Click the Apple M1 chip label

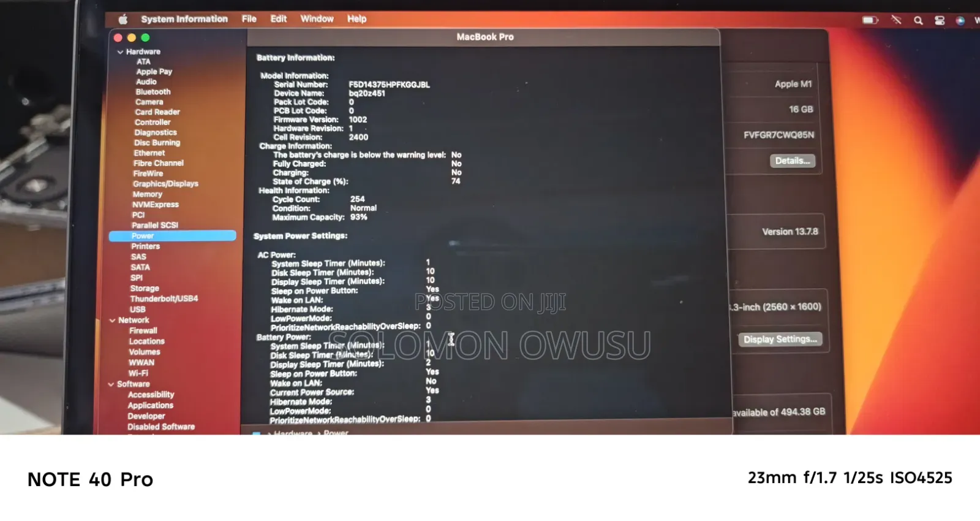click(x=793, y=84)
